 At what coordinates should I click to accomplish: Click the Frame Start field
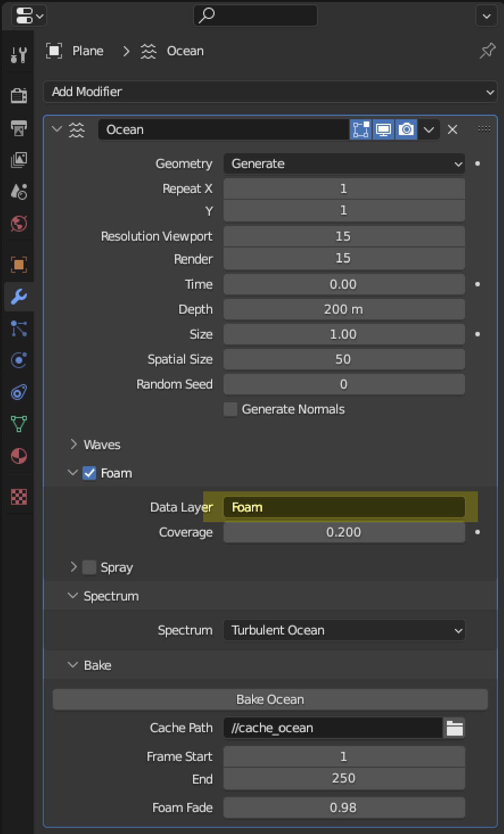[344, 756]
